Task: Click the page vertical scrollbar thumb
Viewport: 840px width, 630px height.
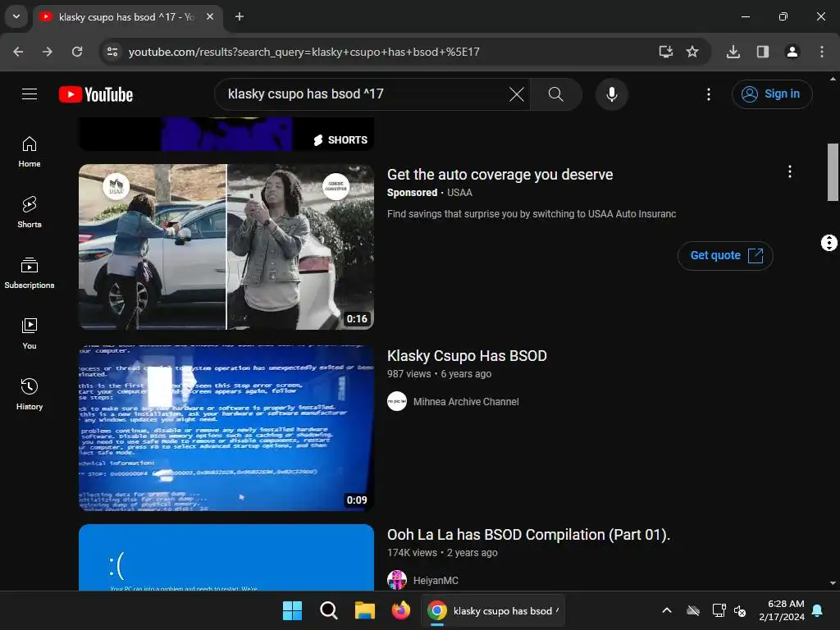Action: coord(833,172)
